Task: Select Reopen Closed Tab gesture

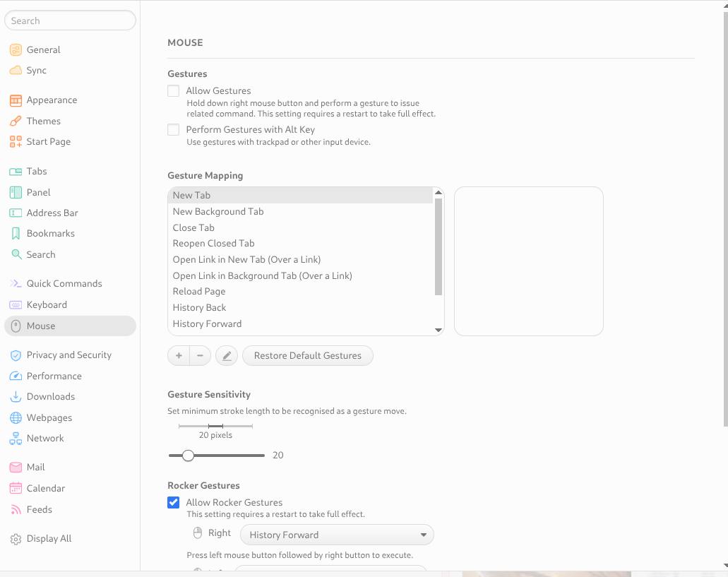Action: 300,244
